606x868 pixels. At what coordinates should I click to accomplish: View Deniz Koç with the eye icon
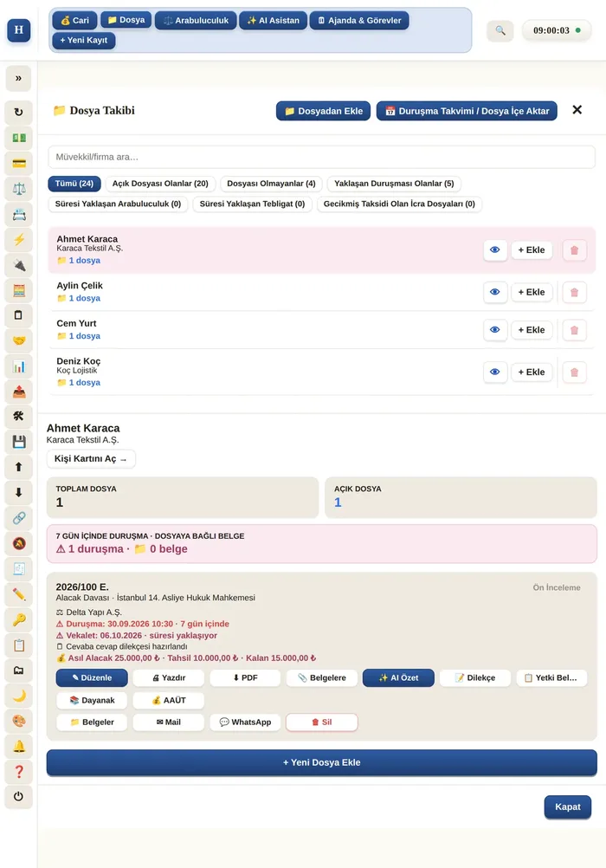(x=495, y=372)
